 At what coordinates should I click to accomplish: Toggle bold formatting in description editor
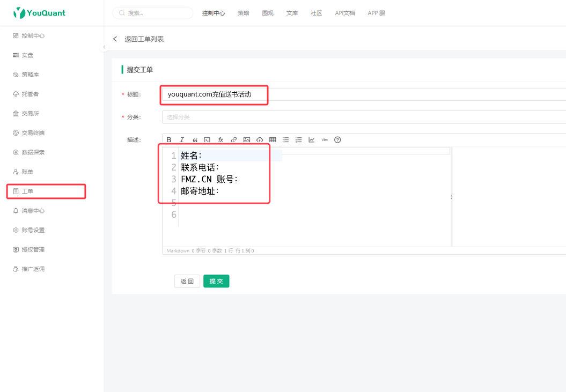pos(168,139)
